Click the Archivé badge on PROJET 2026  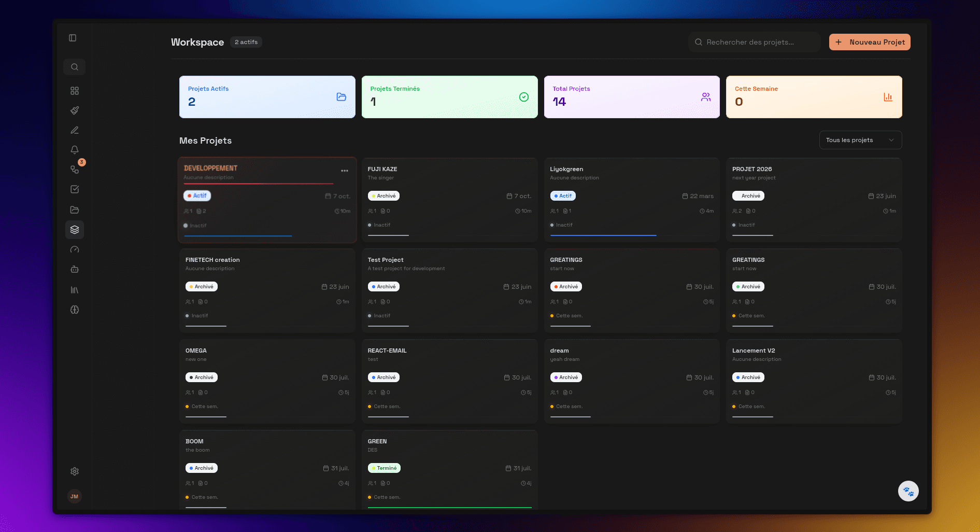click(748, 196)
